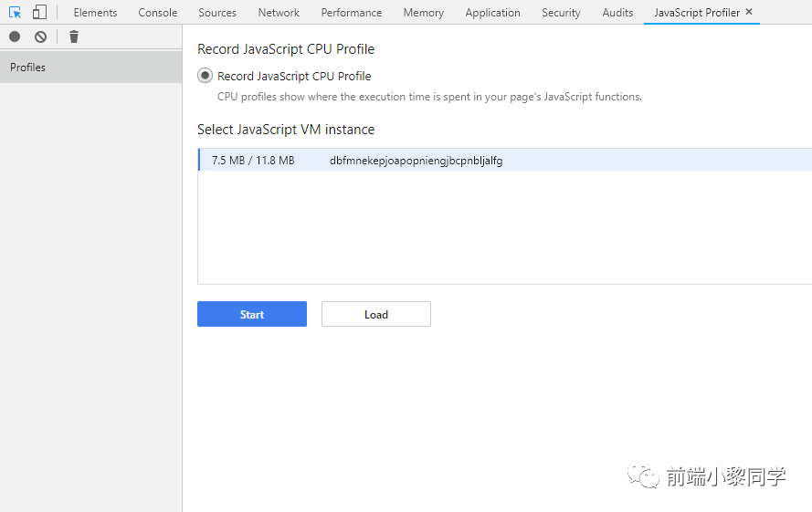The width and height of the screenshot is (812, 512).
Task: Toggle the device toolbar icon
Action: (39, 12)
